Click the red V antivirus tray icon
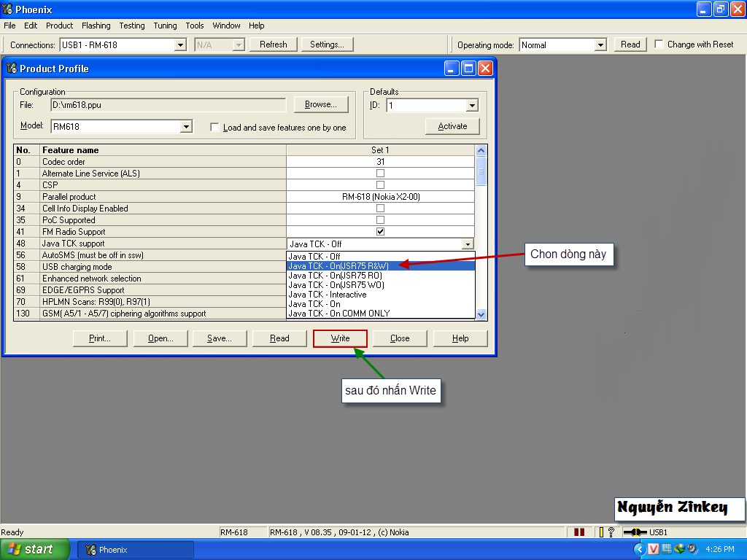The width and height of the screenshot is (747, 560). 654,549
